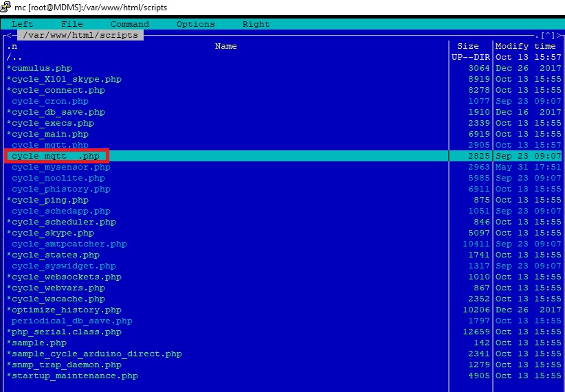Click the panel history back arrow
Image resolution: width=565 pixels, height=392 pixels.
tap(9, 35)
